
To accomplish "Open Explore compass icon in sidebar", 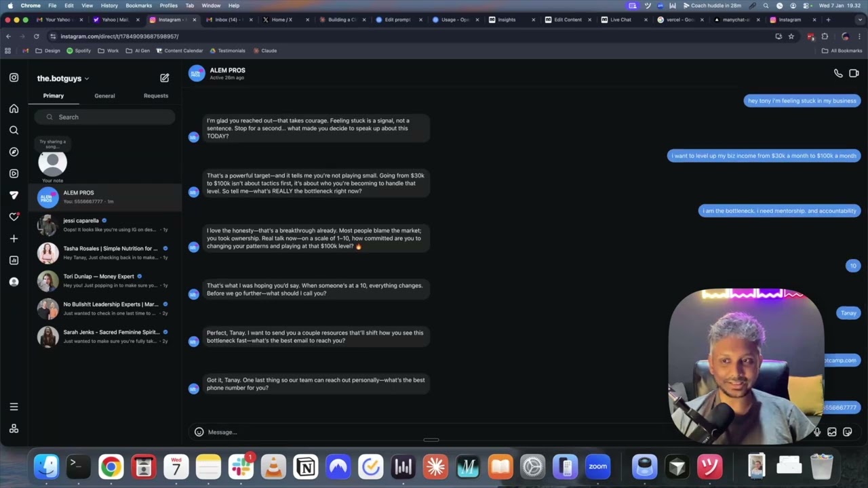I will click(14, 152).
